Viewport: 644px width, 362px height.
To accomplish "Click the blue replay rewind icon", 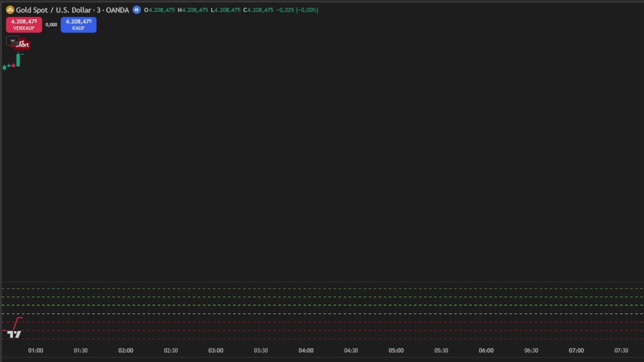I will coord(137,10).
